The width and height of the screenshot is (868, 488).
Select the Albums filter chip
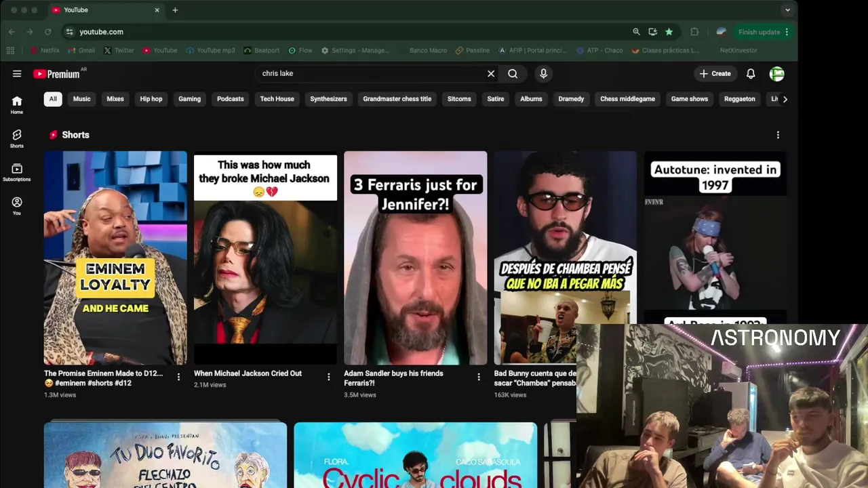click(531, 99)
